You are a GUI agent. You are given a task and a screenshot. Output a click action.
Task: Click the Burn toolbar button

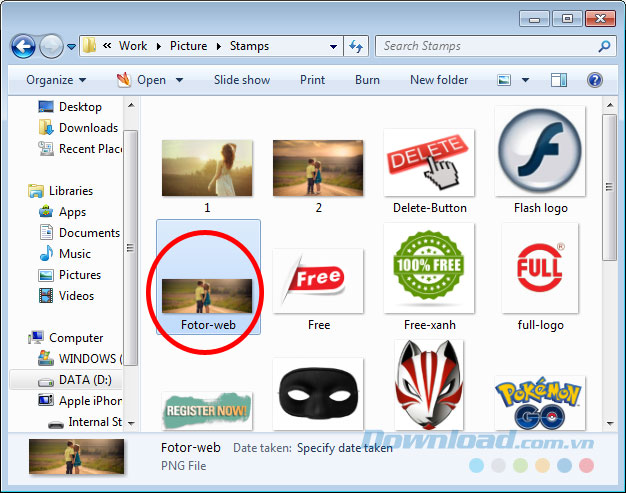coord(367,80)
